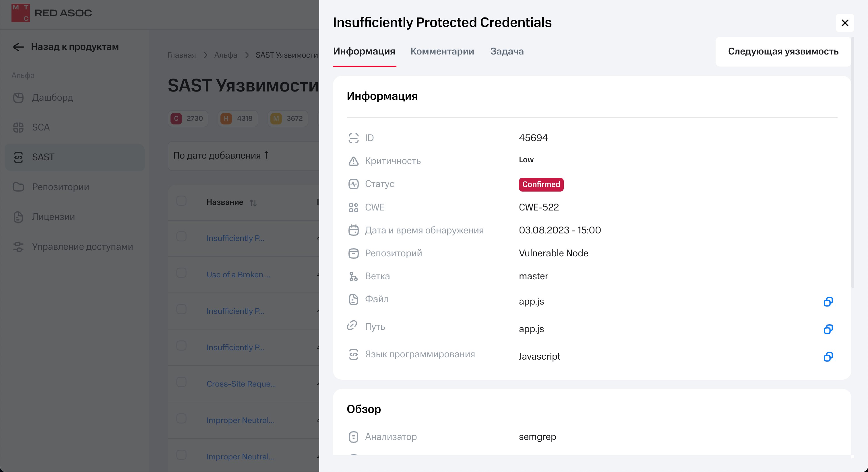The image size is (868, 472).
Task: Click the Licenses icon in sidebar
Action: coord(18,217)
